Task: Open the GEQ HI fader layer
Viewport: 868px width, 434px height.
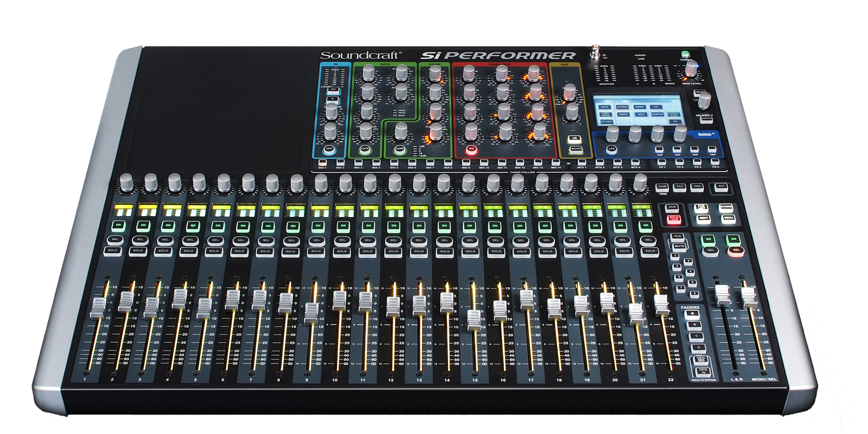Action: pyautogui.click(x=703, y=372)
